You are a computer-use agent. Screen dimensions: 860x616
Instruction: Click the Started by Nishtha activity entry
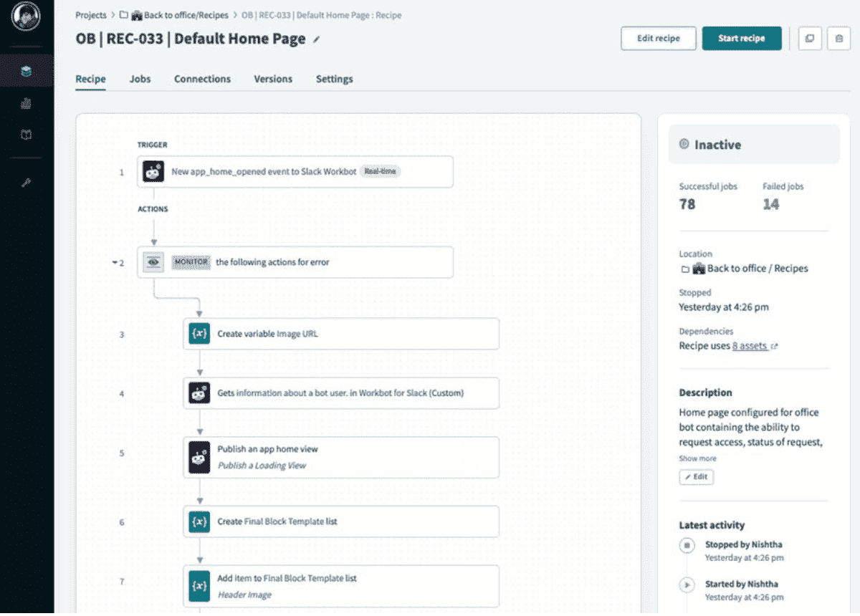click(741, 584)
